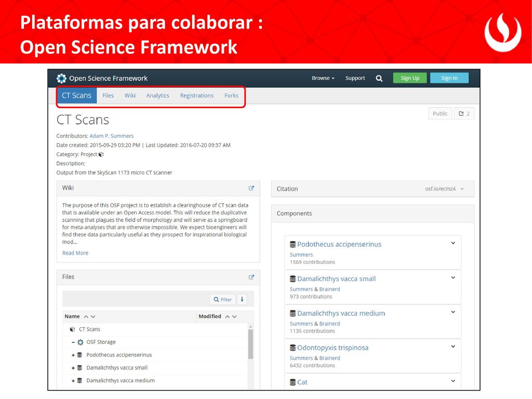This screenshot has width=532, height=399.
Task: Sort Modified column ascending arrow
Action: point(228,316)
